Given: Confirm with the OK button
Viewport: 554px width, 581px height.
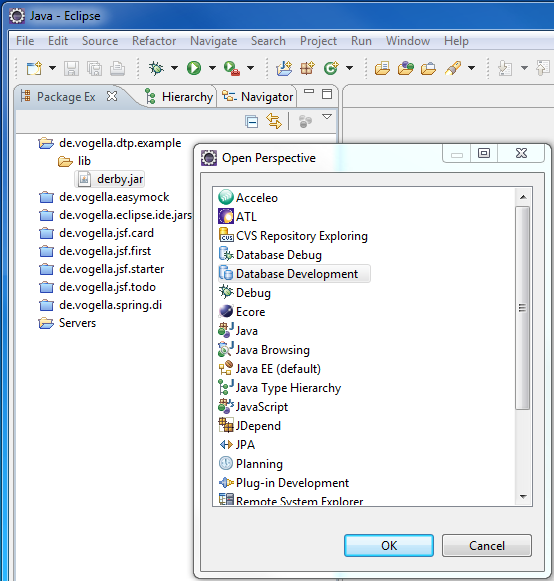Looking at the screenshot, I should (x=389, y=545).
